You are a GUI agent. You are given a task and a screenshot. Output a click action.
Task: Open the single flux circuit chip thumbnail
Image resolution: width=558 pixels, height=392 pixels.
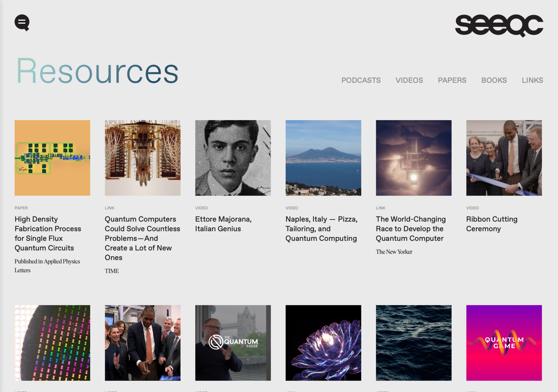click(x=52, y=158)
